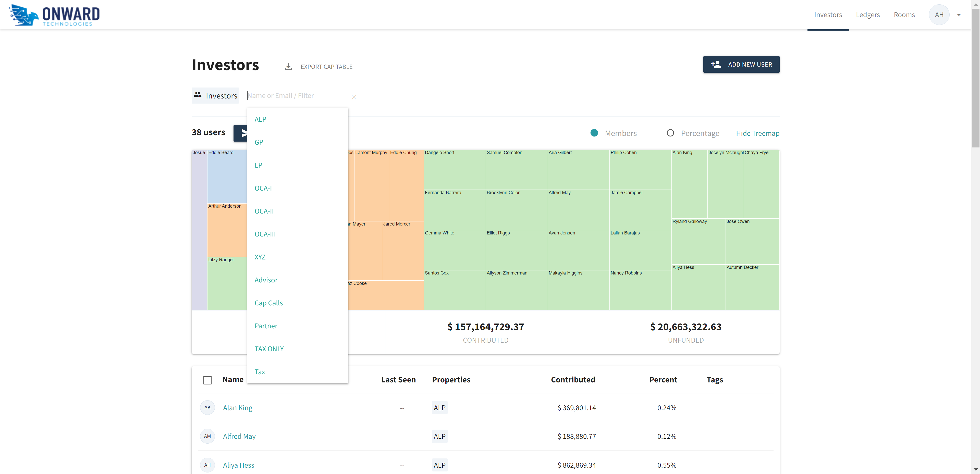
Task: Select the Percentage radio button
Action: click(670, 133)
